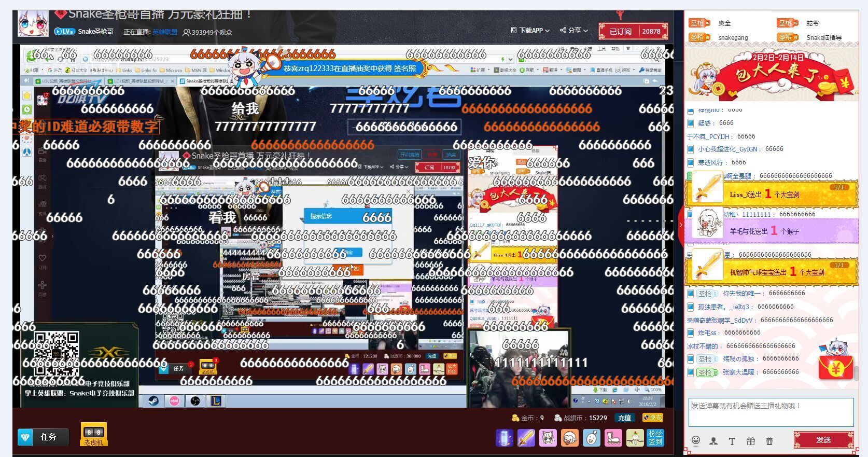Click username 呆萌奇葩张啊学_SdDyV in chat
Image resolution: width=868 pixels, height=457 pixels.
coord(720,321)
